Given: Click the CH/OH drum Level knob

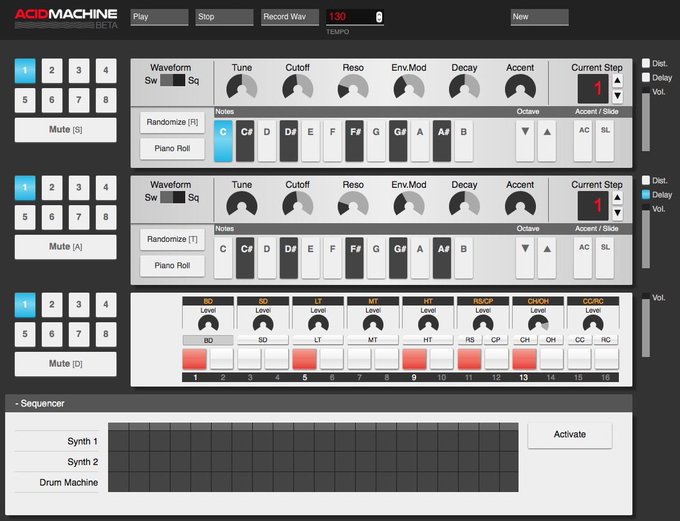Looking at the screenshot, I should (538, 324).
